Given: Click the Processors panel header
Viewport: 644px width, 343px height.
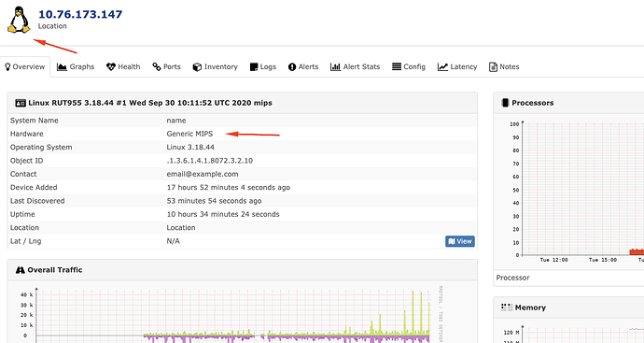Looking at the screenshot, I should [568, 103].
